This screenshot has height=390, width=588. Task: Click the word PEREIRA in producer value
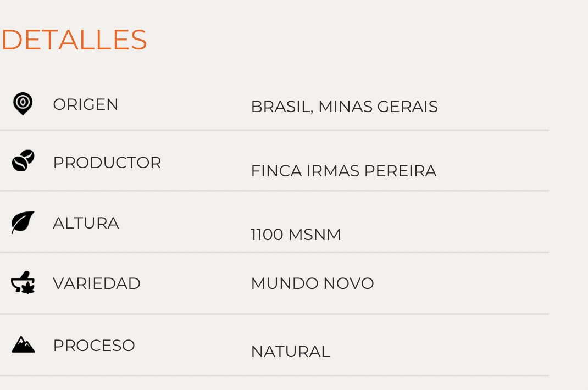(x=400, y=171)
